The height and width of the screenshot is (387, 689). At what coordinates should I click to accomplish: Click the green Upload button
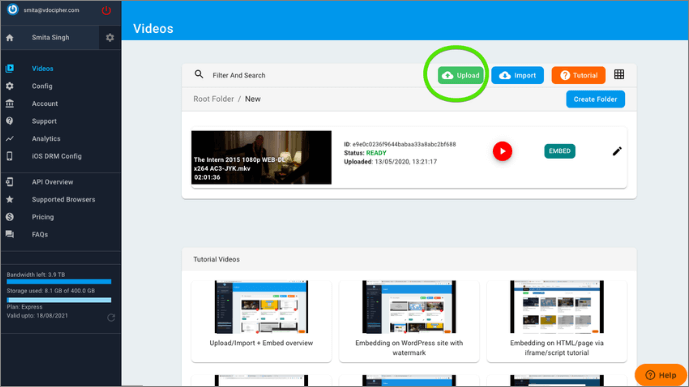(461, 75)
